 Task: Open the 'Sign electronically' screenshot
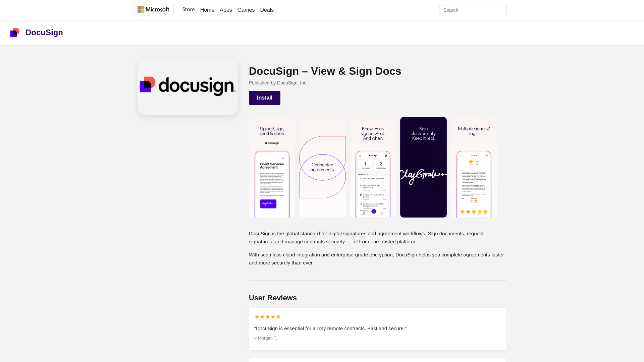[423, 167]
